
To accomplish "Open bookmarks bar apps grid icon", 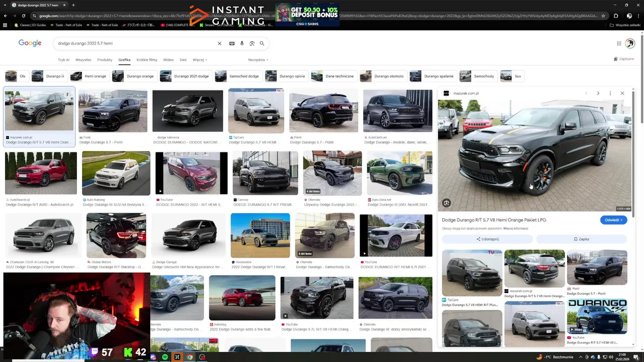I will pyautogui.click(x=5, y=25).
